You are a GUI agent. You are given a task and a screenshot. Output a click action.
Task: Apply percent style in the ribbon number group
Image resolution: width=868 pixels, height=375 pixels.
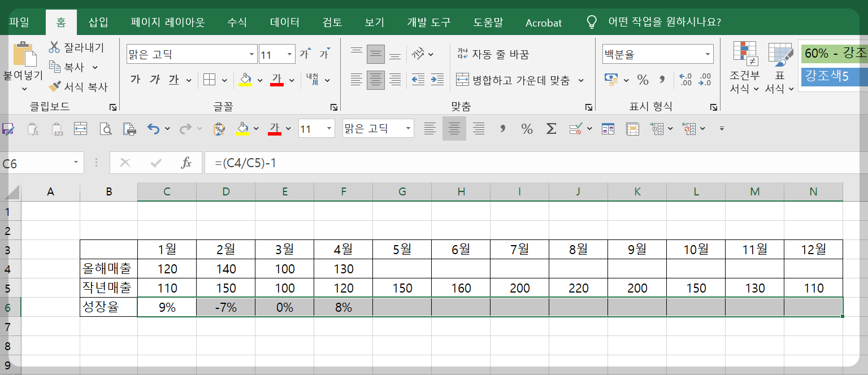[643, 80]
